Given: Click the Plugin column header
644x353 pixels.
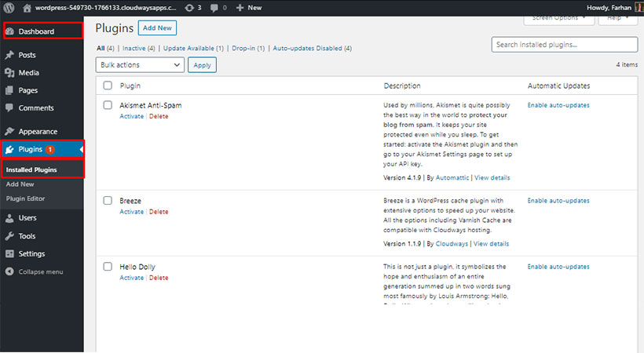Looking at the screenshot, I should coord(130,86).
